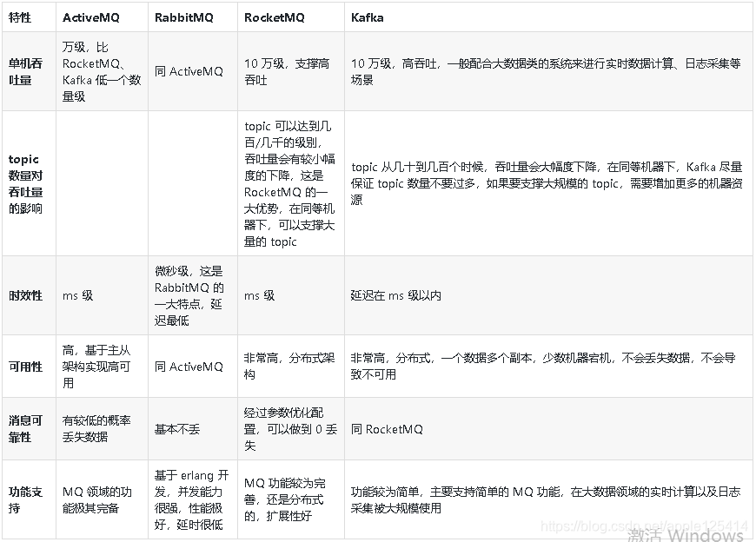Screen dimensions: 756x542
Task: Click the cell about 经过参数优化配置
Action: 290,429
